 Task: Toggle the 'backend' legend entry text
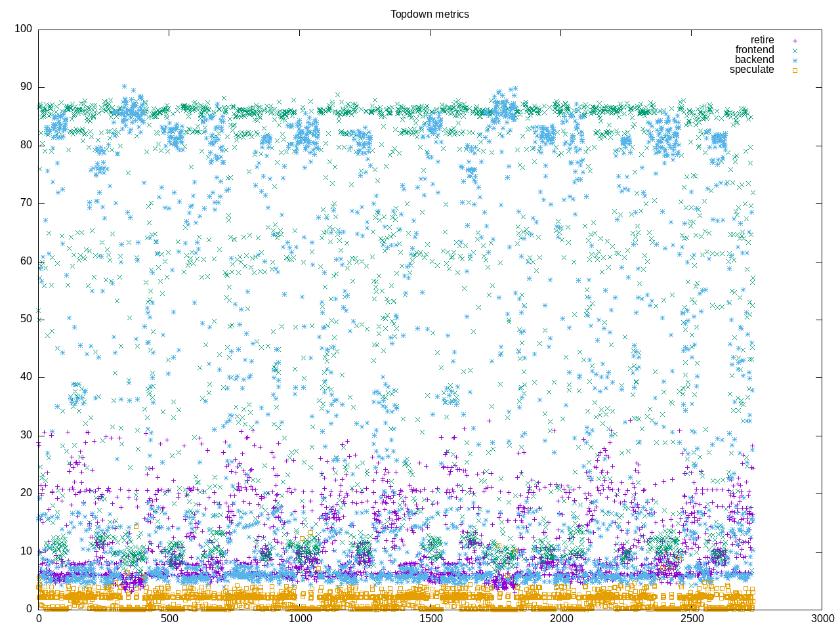pos(754,60)
